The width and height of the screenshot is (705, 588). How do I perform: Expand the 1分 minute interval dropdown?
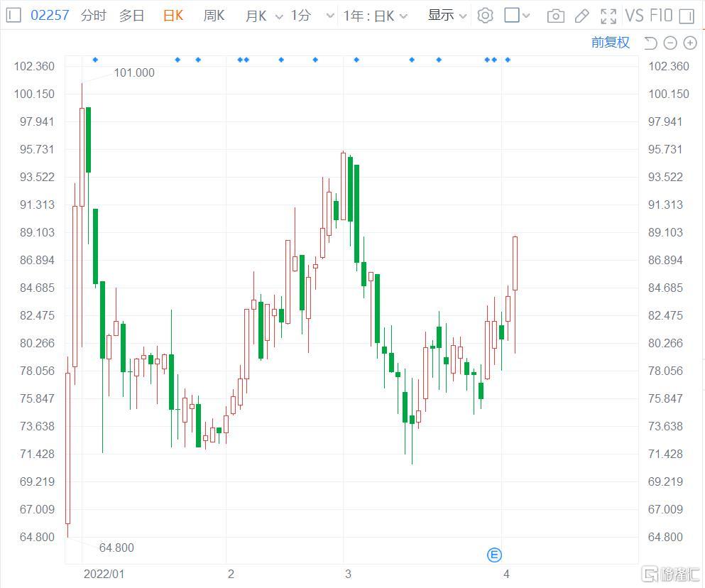tap(329, 16)
